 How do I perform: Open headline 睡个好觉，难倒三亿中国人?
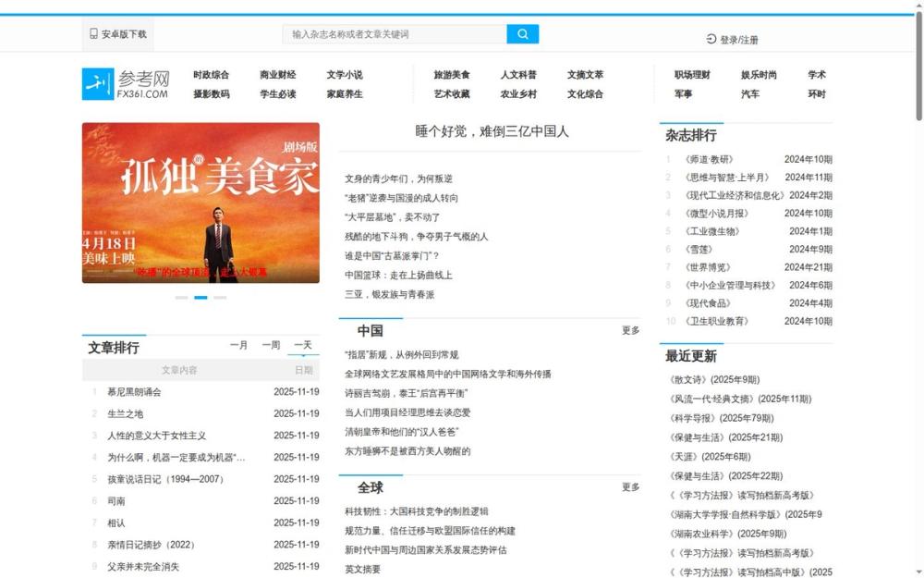(492, 131)
